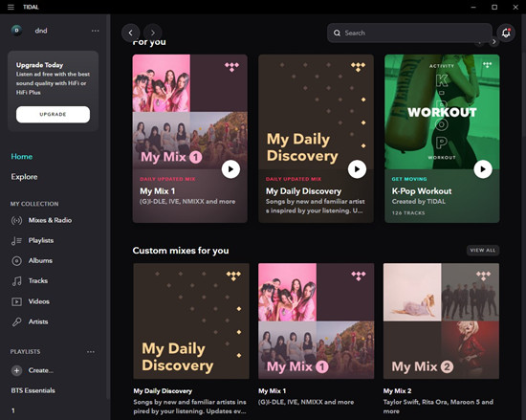
Task: Click the Mixes & Radio icon
Action: pos(17,220)
